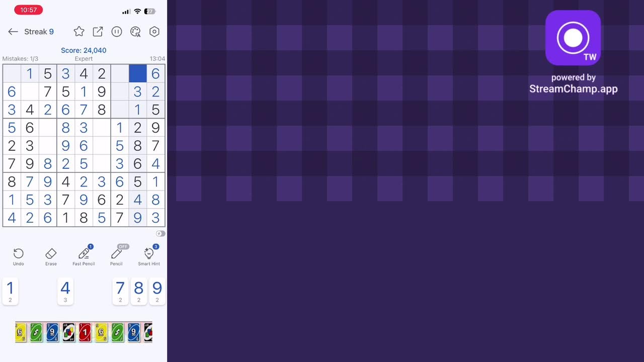Toggle the Pencil notes mode marked OFF

pyautogui.click(x=116, y=256)
